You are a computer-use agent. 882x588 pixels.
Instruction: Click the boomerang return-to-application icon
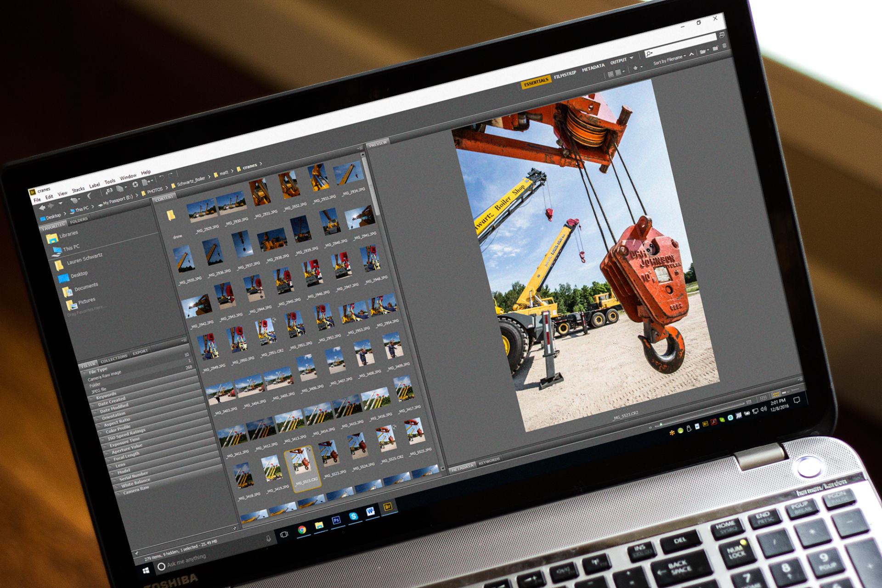click(x=89, y=196)
